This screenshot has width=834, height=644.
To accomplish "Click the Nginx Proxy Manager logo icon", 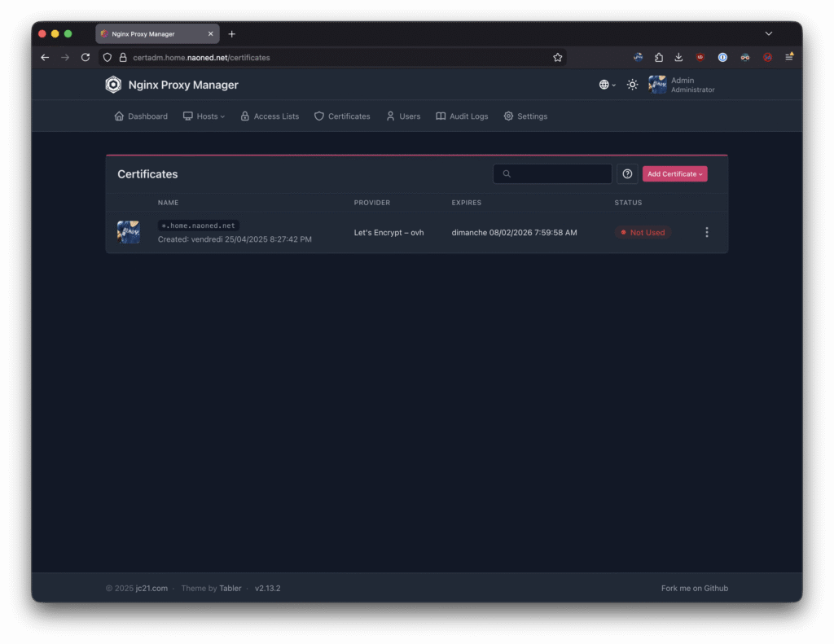I will tap(113, 85).
